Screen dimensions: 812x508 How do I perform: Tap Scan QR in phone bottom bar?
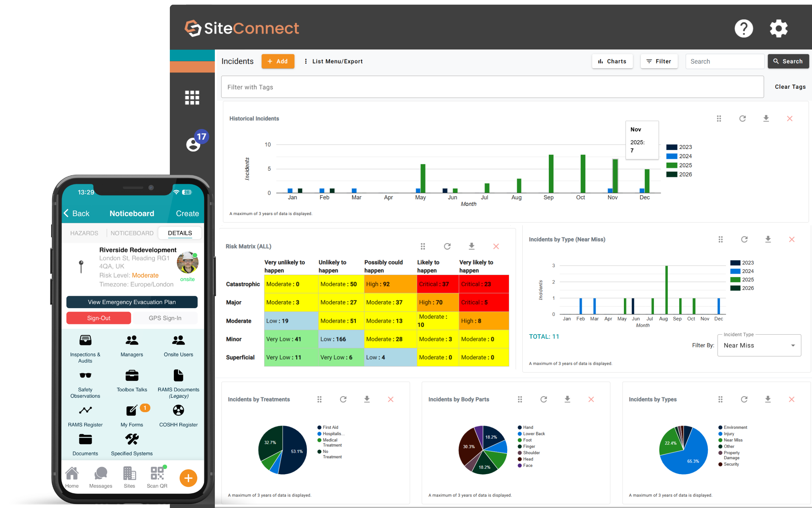pyautogui.click(x=157, y=477)
